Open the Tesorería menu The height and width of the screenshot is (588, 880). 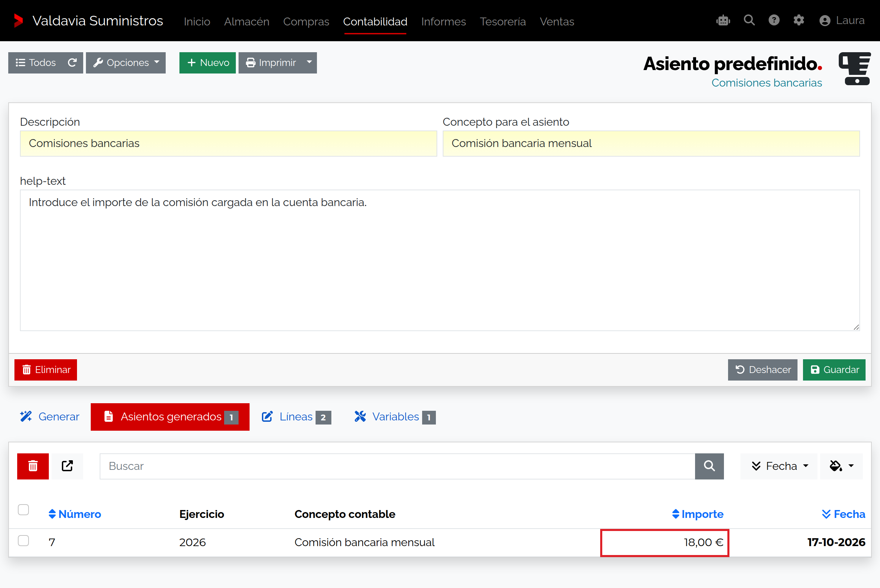[x=503, y=21]
